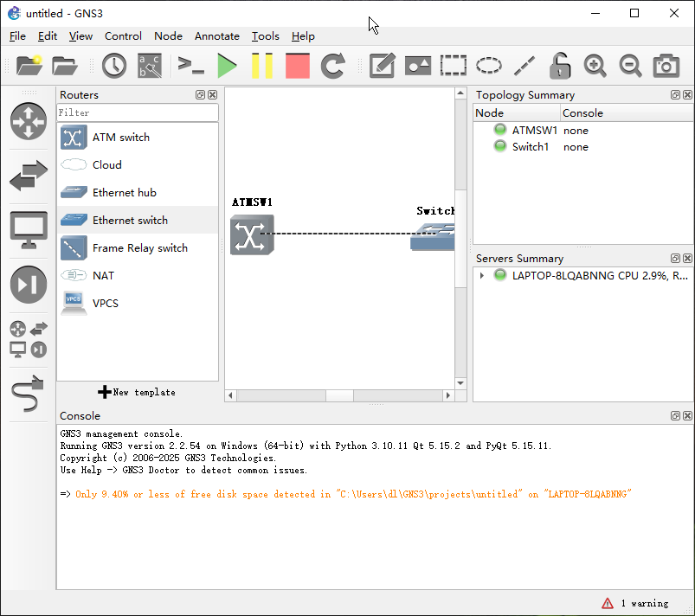Viewport: 695px width, 616px height.
Task: Open the Edit menu
Action: (x=47, y=36)
